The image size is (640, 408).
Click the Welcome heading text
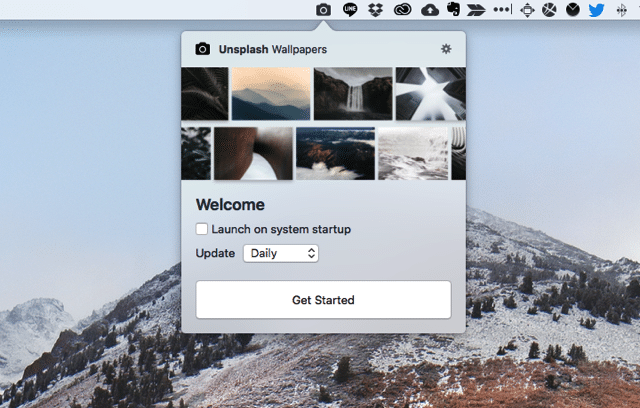coord(230,204)
